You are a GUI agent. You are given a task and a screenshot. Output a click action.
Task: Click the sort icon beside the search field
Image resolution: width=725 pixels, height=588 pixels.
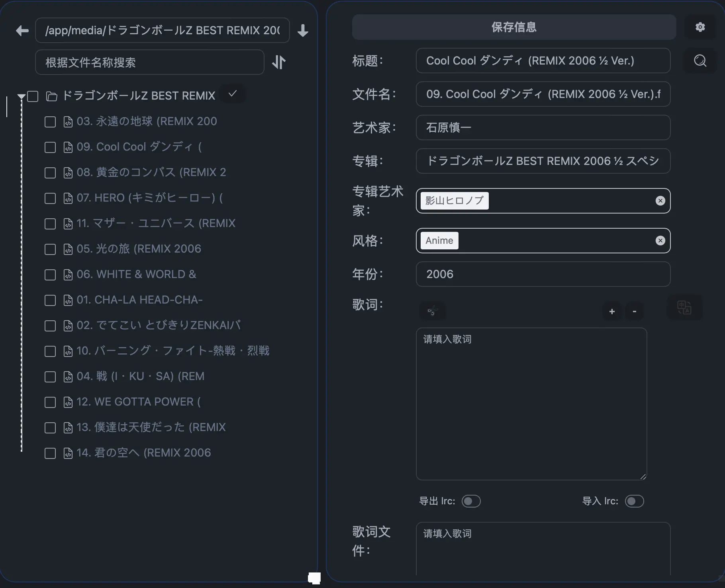(279, 62)
